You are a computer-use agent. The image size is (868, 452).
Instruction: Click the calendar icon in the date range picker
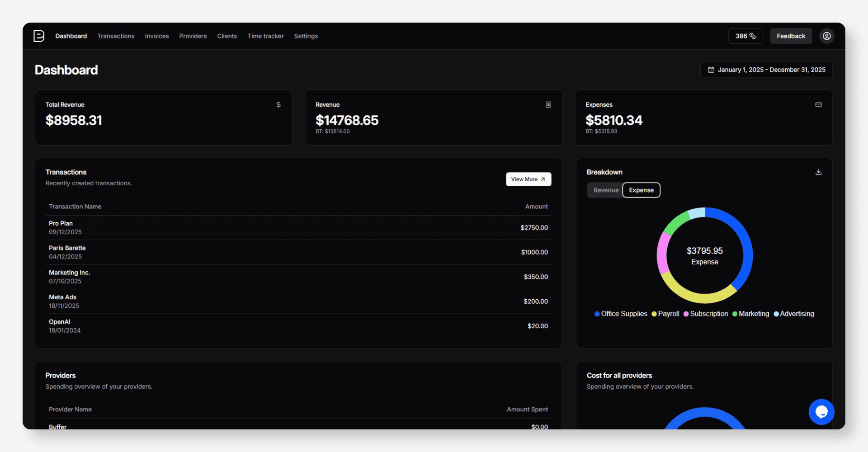coord(711,70)
